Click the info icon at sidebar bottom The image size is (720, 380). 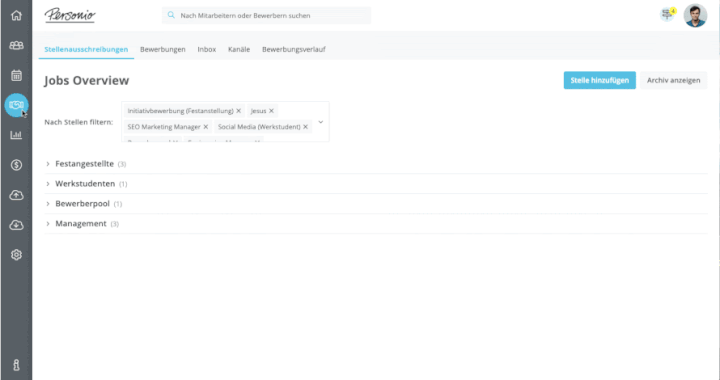coord(16,365)
